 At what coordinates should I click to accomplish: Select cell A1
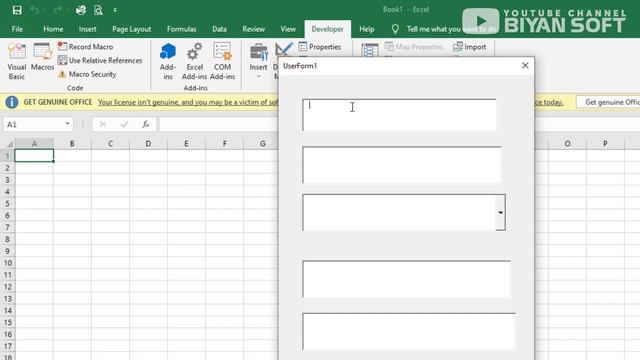point(34,156)
